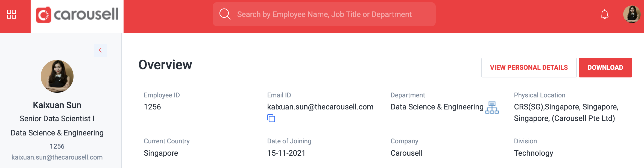Copy email using the copy icon
This screenshot has height=168, width=644.
coord(271,118)
